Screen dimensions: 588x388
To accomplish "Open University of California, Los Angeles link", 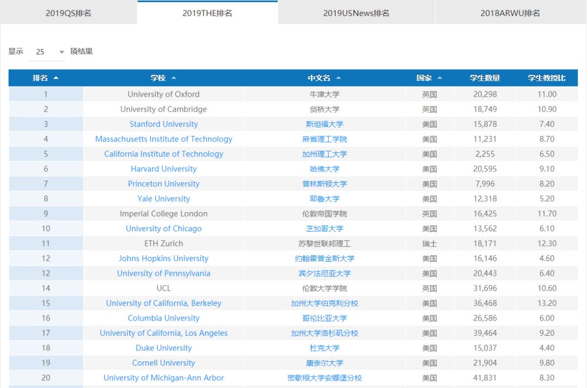I will pos(163,333).
